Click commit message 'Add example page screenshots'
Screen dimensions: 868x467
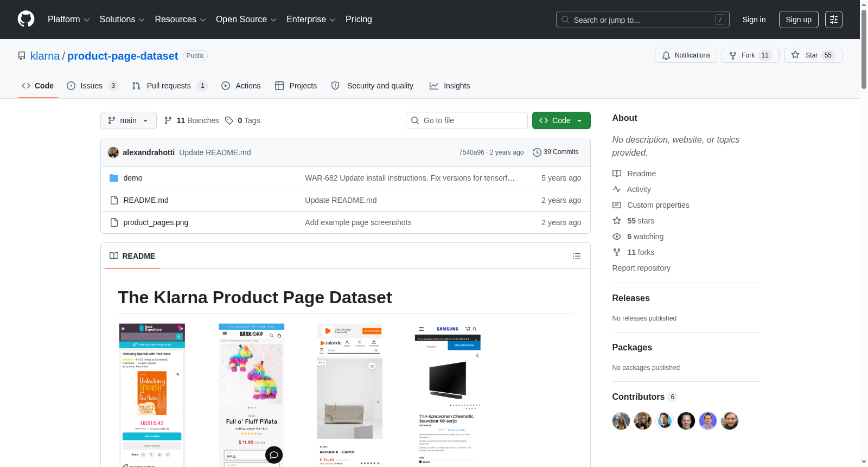pyautogui.click(x=358, y=222)
